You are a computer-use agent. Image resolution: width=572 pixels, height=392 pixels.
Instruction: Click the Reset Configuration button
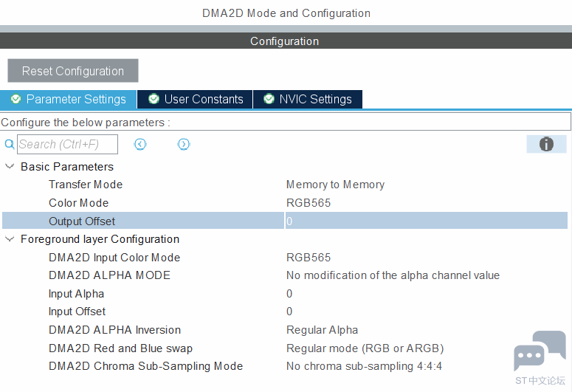tap(73, 71)
